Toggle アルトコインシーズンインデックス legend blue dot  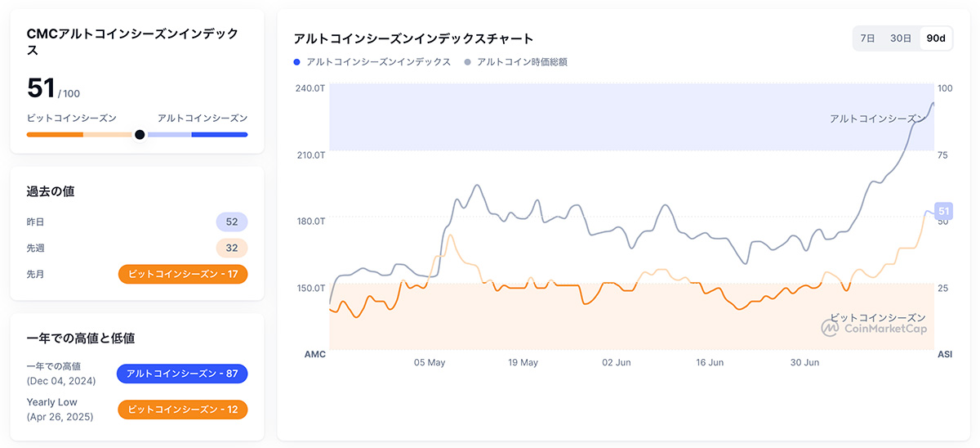pos(297,62)
